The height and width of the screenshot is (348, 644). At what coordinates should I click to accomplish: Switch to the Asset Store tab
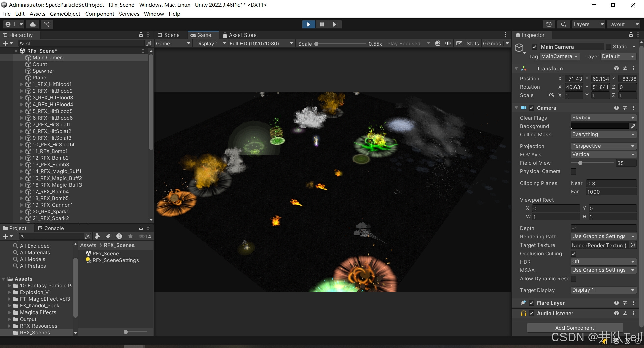239,35
